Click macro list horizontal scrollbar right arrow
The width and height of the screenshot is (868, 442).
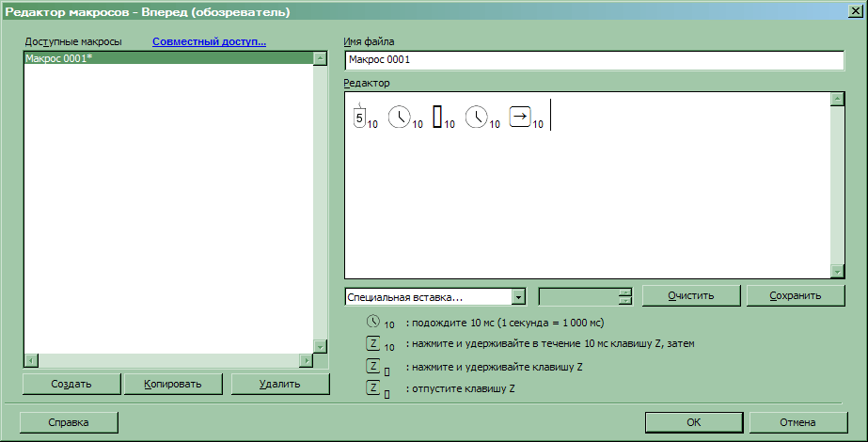pos(307,360)
